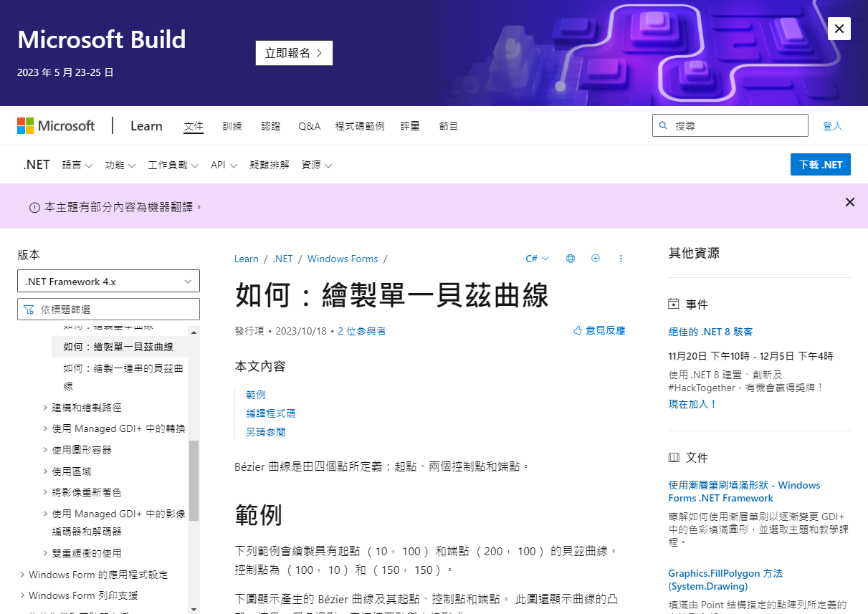Click the search input field
Image resolution: width=868 pixels, height=614 pixels.
pyautogui.click(x=730, y=125)
